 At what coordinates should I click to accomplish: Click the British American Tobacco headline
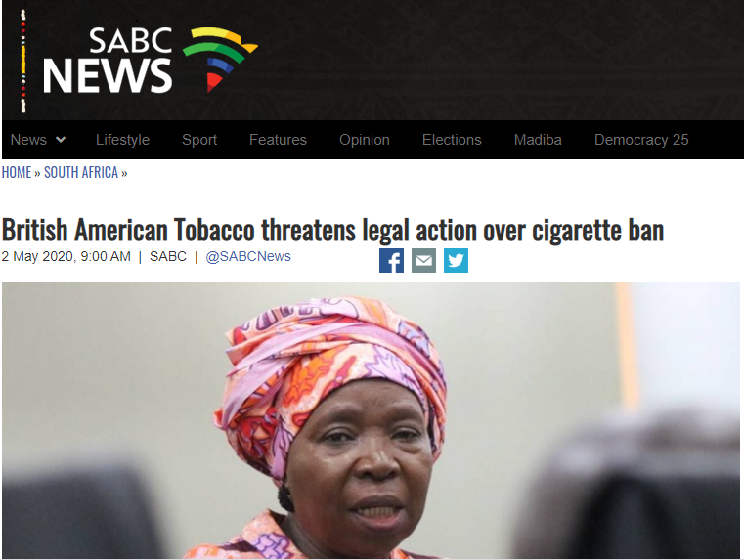[x=332, y=231]
